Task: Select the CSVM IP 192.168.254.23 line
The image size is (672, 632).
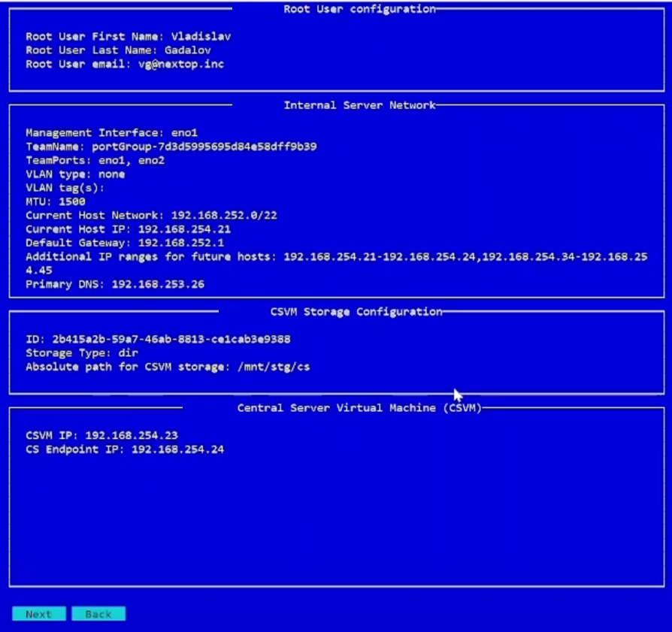Action: pyautogui.click(x=101, y=436)
